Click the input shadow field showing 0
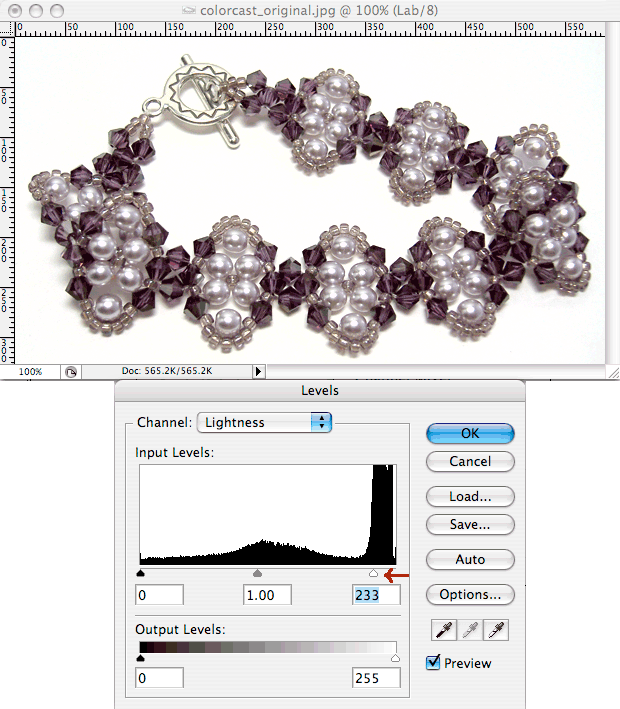 [159, 595]
